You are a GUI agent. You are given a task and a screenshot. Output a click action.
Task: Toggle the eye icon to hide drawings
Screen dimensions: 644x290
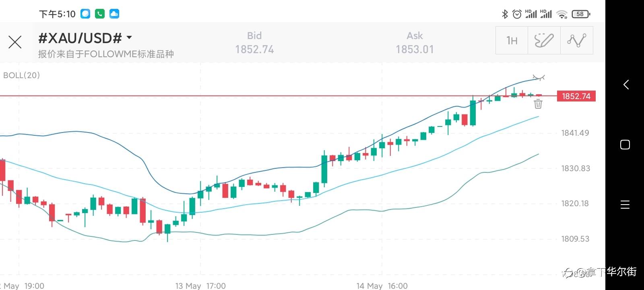538,77
